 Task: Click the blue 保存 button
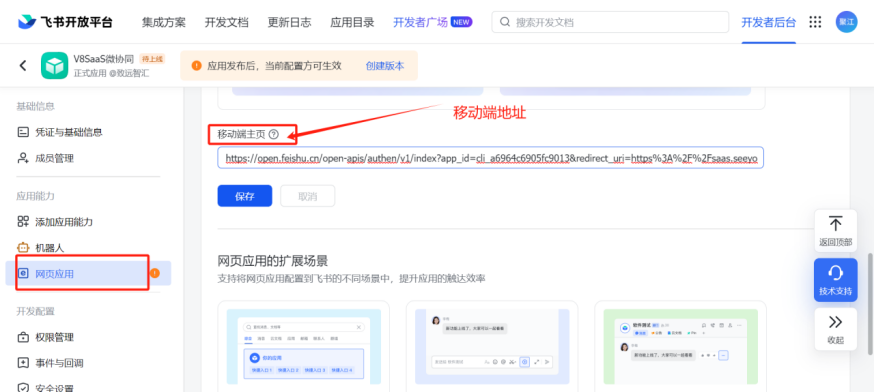click(245, 196)
